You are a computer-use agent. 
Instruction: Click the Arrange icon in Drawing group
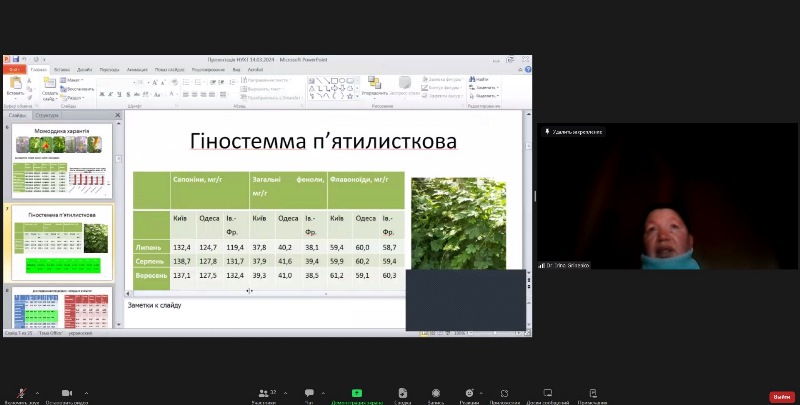374,84
